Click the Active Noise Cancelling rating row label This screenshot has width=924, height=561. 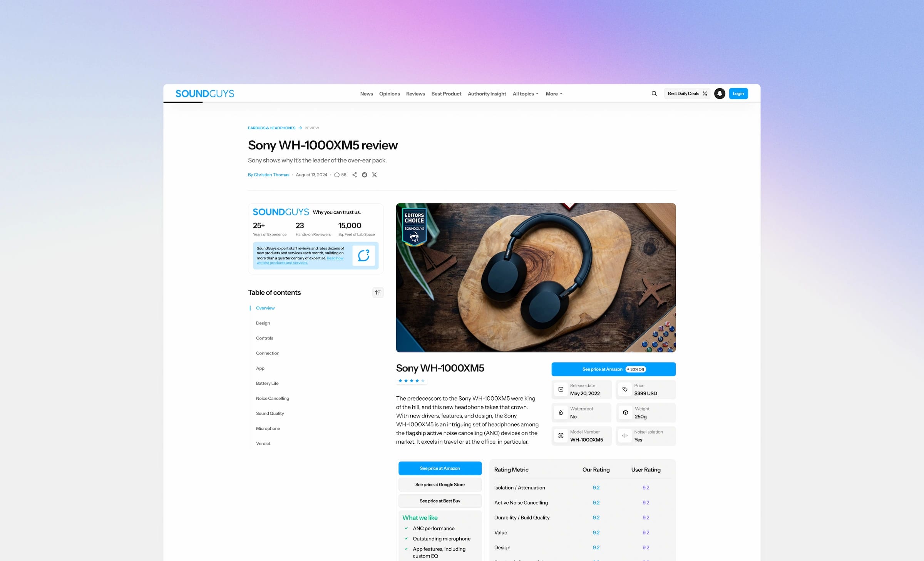[x=521, y=503]
